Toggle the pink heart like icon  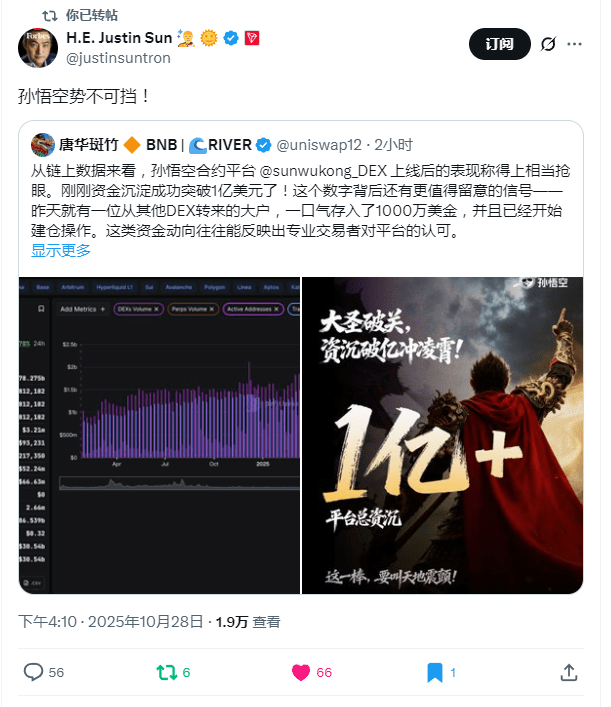(x=301, y=672)
